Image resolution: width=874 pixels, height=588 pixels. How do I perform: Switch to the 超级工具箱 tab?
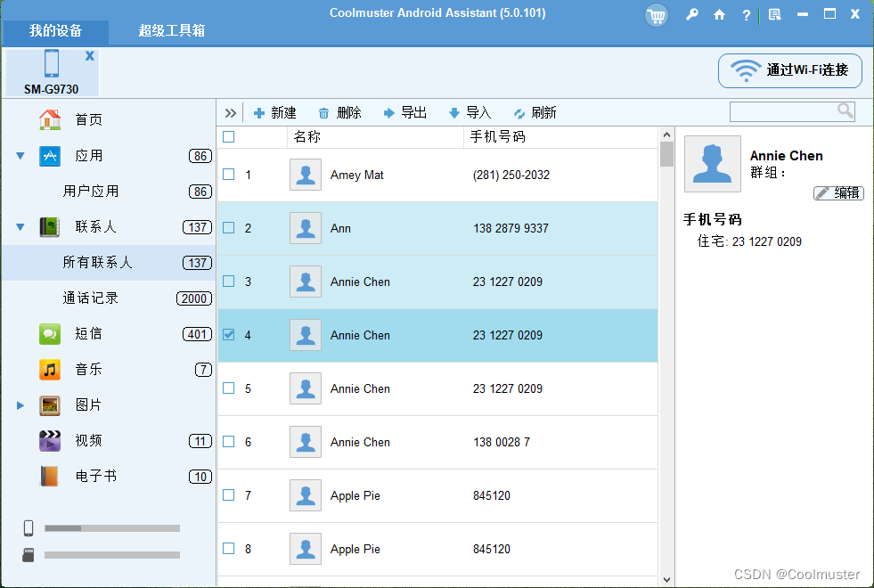pos(172,30)
